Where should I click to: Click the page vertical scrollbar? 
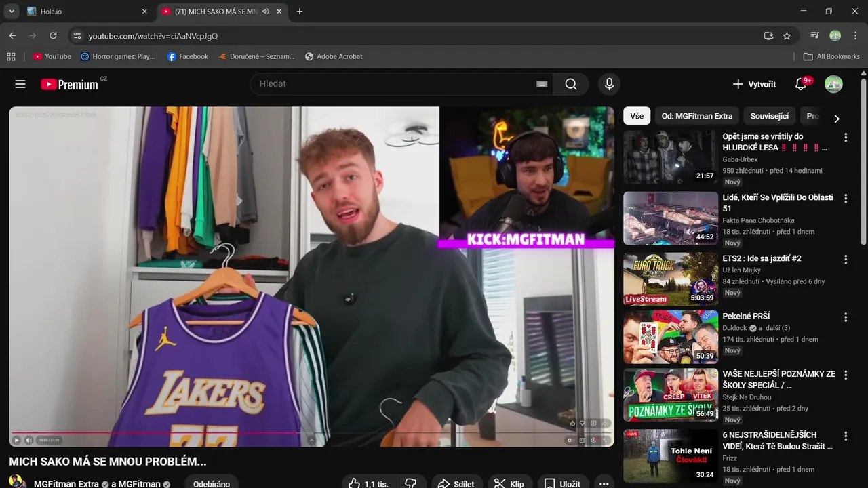[x=863, y=160]
